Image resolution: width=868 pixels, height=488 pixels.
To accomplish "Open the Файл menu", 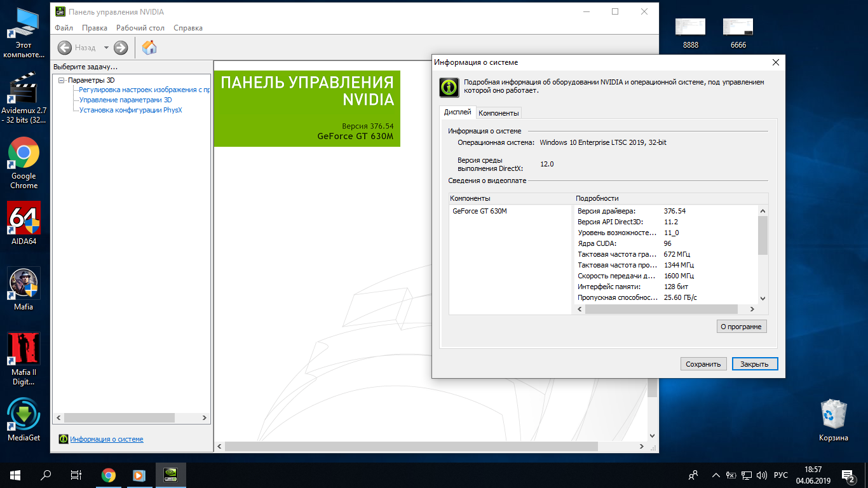I will pos(64,28).
